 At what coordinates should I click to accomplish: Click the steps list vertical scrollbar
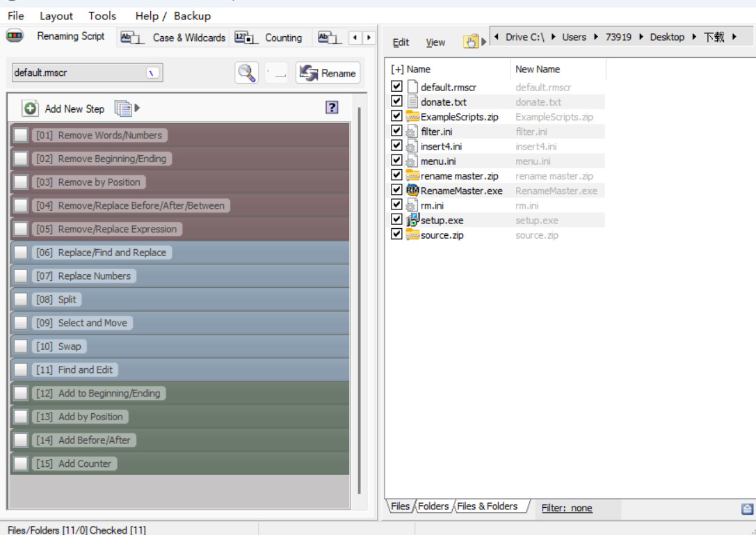point(359,300)
